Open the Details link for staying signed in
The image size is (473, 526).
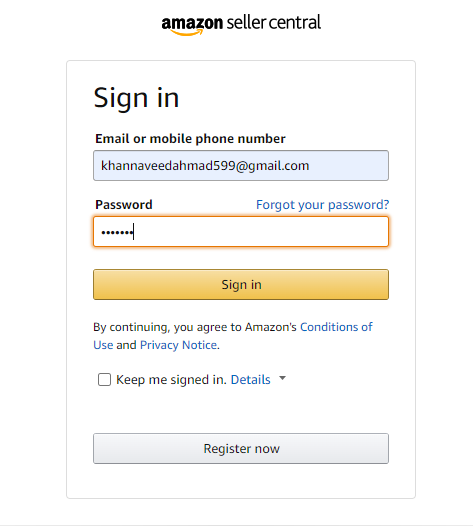[251, 380]
